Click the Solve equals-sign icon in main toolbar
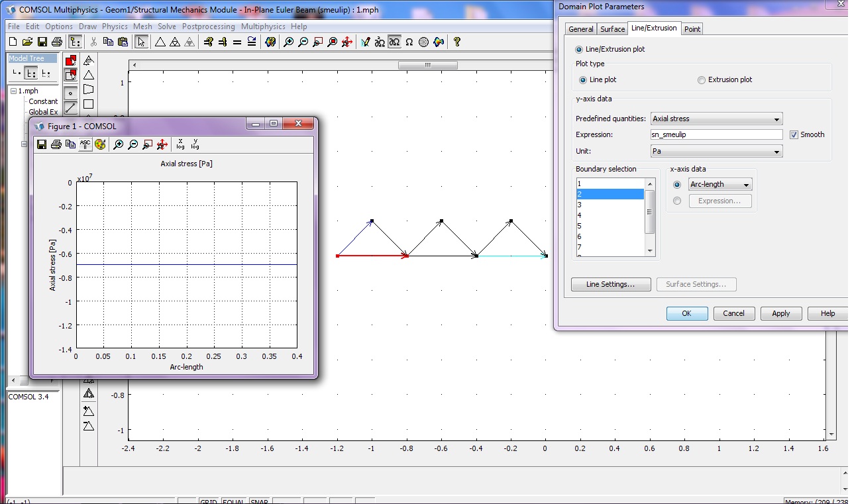The image size is (850, 504). (237, 42)
